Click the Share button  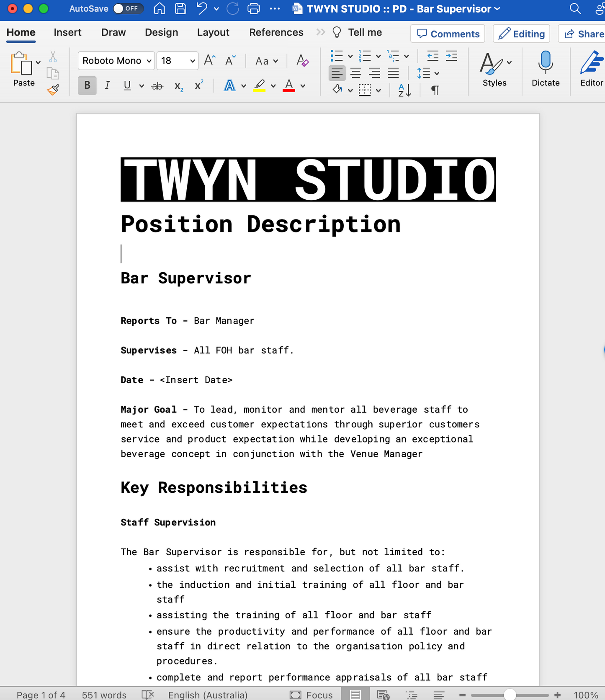click(583, 33)
